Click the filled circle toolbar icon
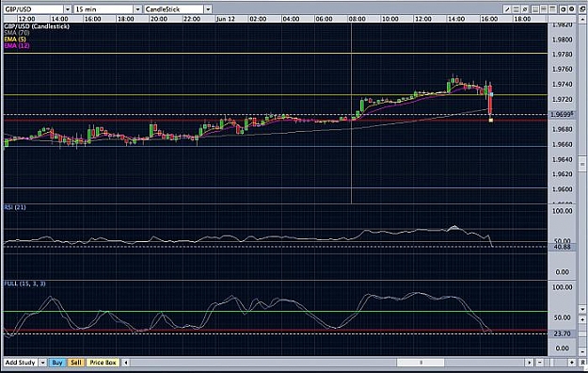Image resolution: width=588 pixels, height=373 pixels. [571, 9]
